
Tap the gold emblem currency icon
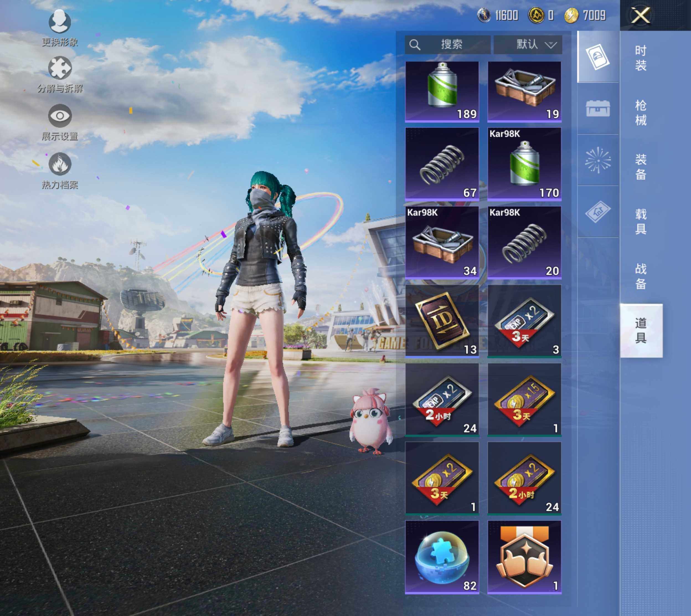(536, 15)
